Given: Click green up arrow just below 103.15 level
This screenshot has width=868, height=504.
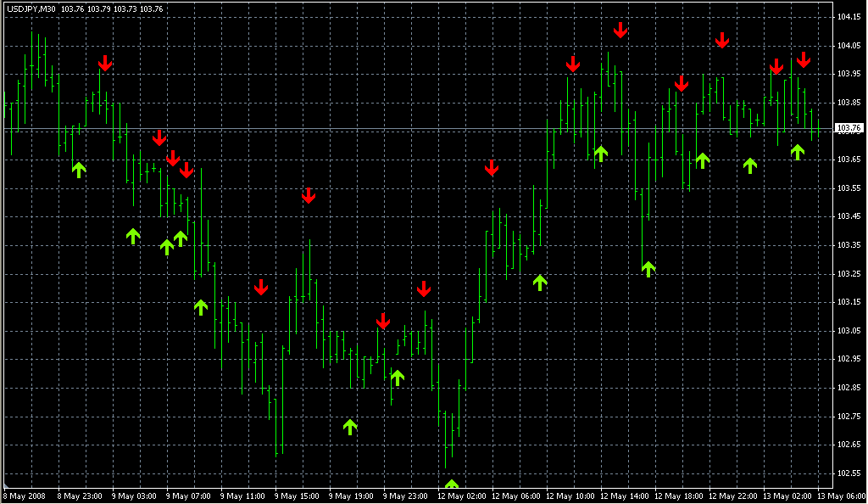Looking at the screenshot, I should (x=201, y=307).
